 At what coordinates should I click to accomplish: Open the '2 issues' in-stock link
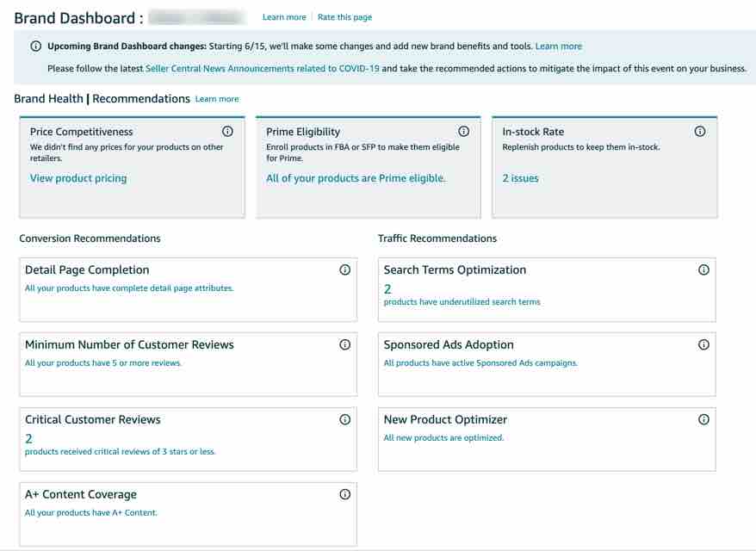click(x=521, y=178)
